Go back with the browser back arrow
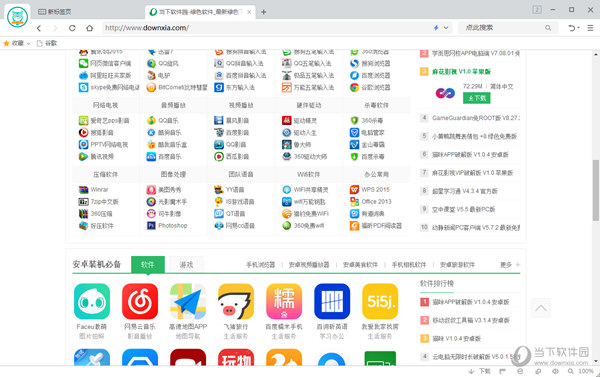The height and width of the screenshot is (377, 600). (39, 28)
